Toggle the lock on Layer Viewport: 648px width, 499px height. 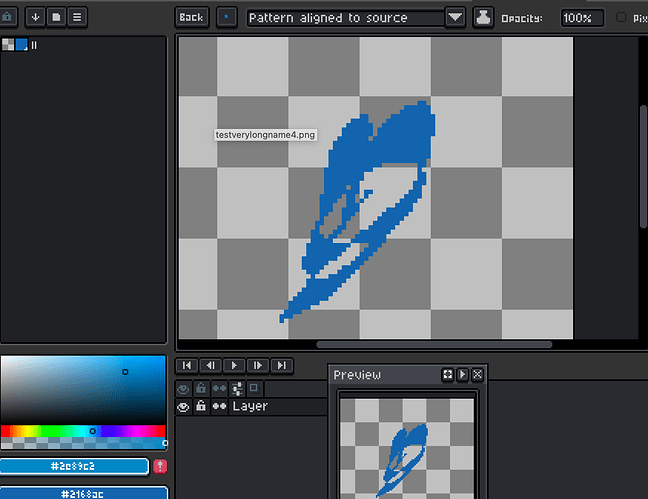click(x=201, y=407)
